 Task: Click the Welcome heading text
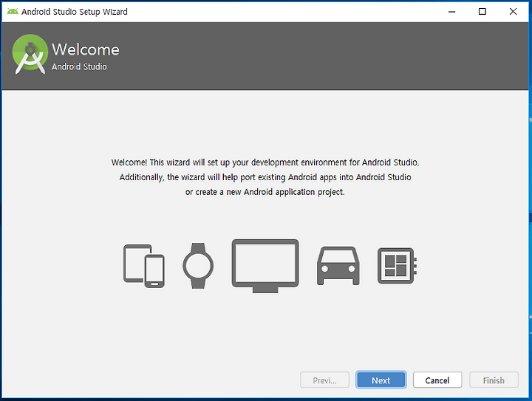86,49
